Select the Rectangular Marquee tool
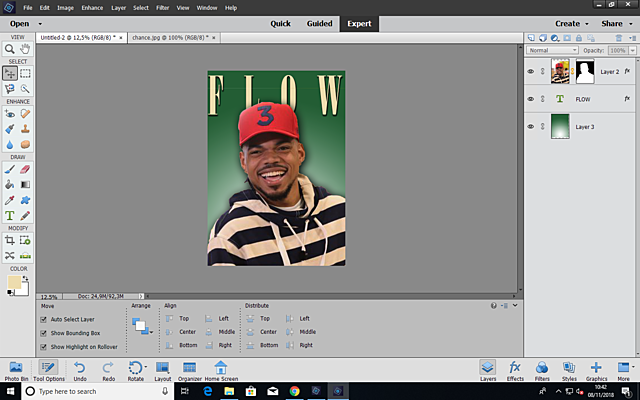 25,73
